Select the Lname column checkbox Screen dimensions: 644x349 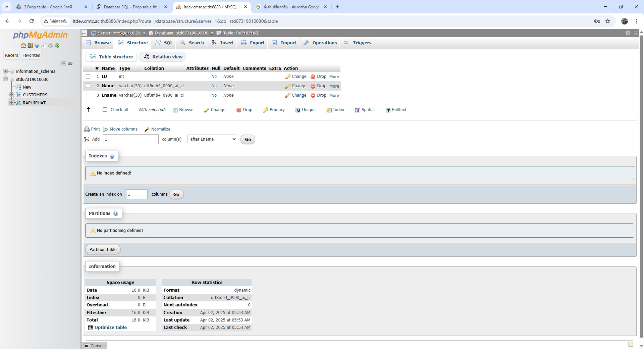88,95
